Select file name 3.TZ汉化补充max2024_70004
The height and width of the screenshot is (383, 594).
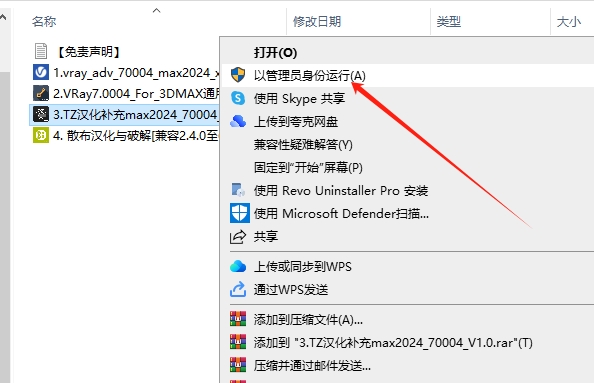click(x=136, y=114)
